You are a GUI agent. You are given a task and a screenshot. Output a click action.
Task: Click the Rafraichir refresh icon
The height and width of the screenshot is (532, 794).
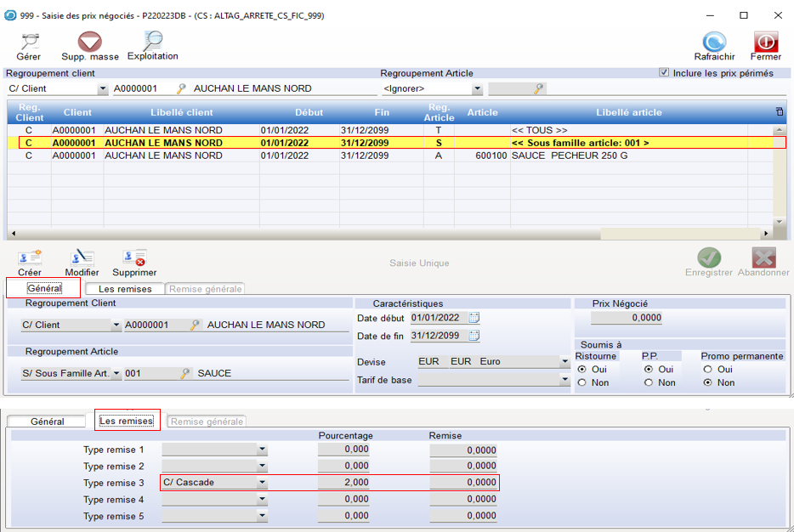click(714, 42)
